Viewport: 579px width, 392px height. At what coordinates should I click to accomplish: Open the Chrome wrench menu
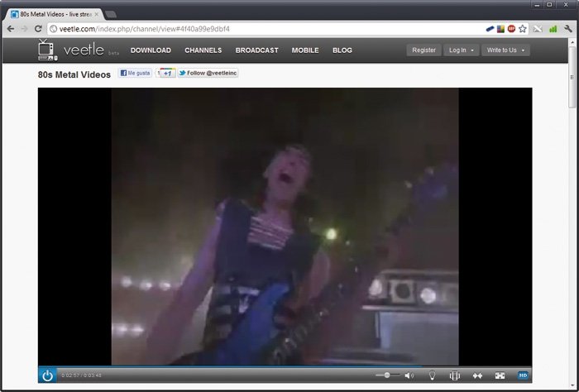568,29
